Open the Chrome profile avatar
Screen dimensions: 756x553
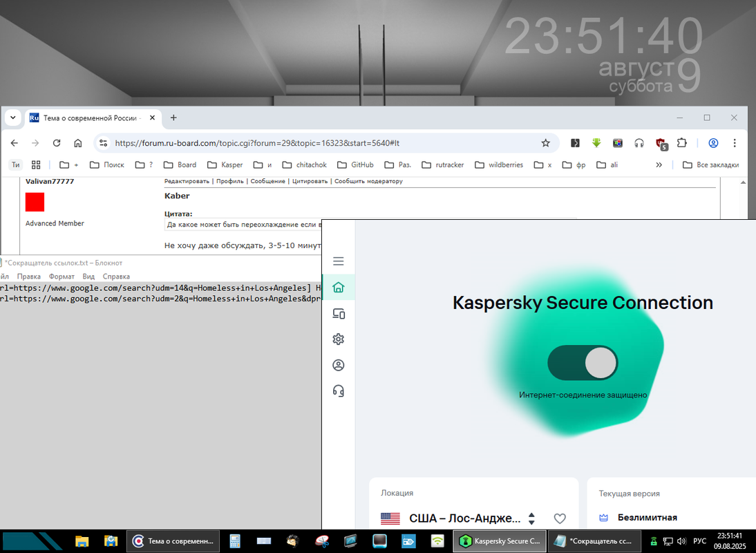(713, 143)
